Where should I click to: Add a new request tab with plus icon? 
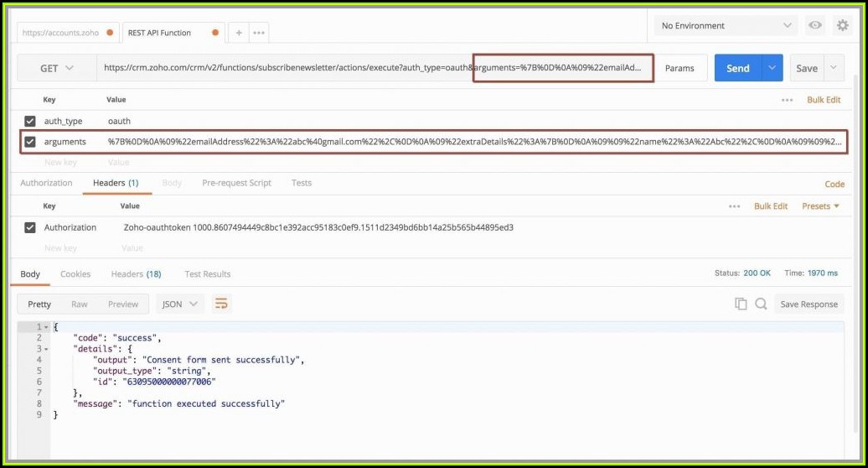(239, 33)
